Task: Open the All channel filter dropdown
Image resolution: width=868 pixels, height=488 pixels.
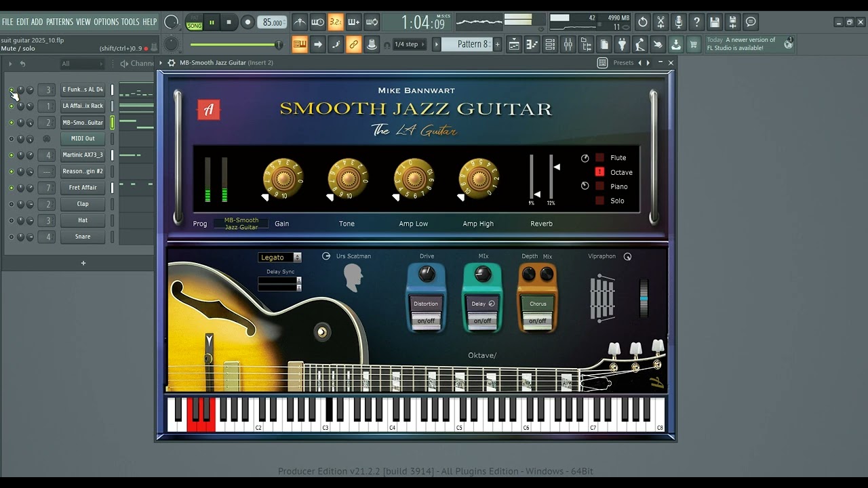Action: 81,64
